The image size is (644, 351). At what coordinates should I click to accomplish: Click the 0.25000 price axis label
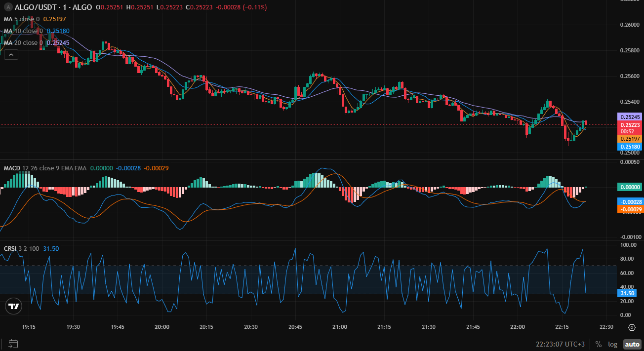(x=629, y=153)
